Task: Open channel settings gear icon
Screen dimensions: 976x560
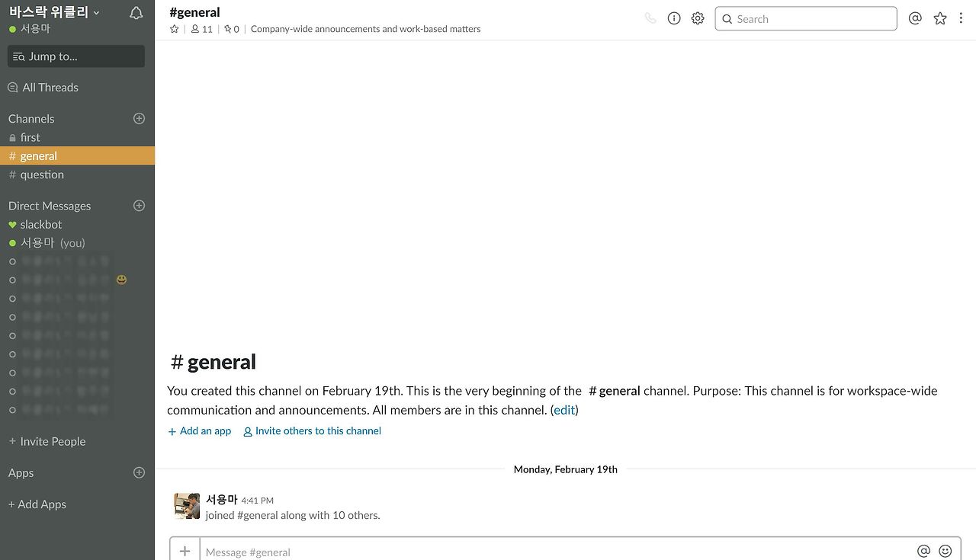Action: point(698,18)
